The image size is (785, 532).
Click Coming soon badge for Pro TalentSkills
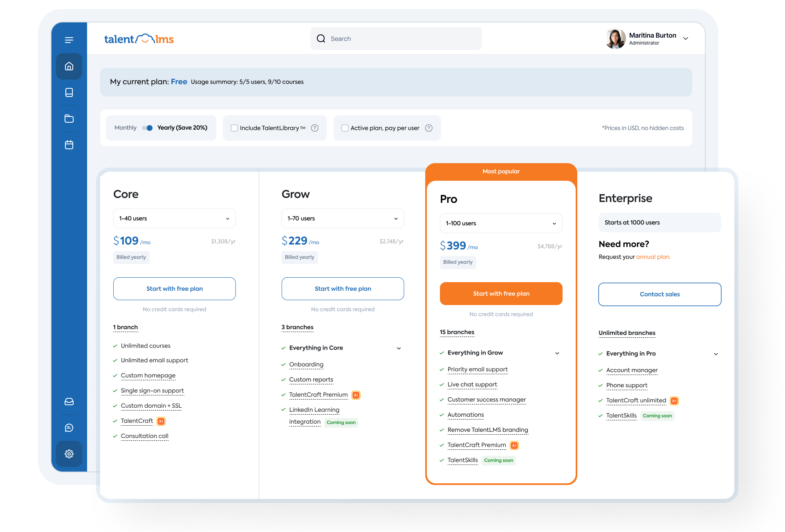click(x=498, y=460)
